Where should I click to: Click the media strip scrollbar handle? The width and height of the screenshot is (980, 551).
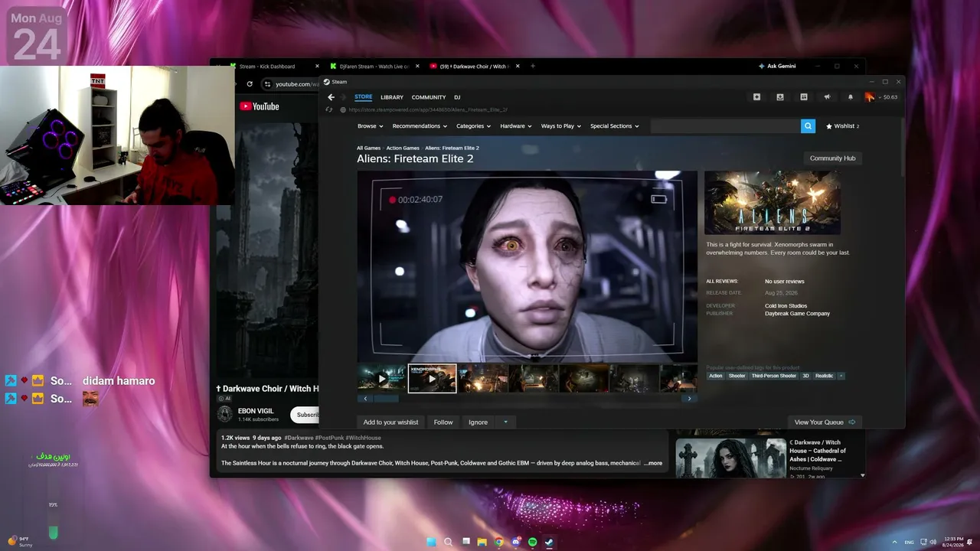pos(386,399)
